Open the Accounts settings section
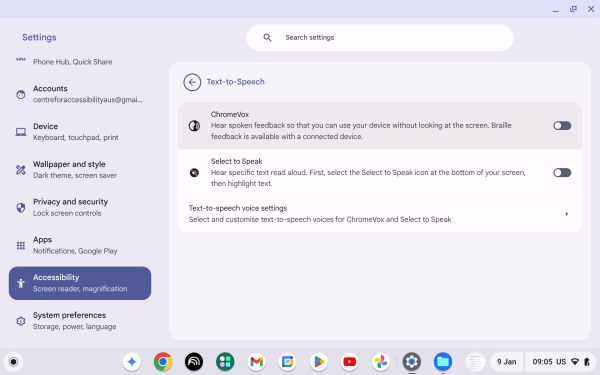 point(80,94)
